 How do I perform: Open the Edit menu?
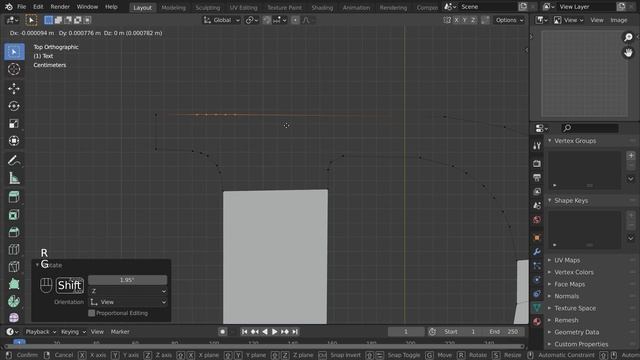point(38,7)
